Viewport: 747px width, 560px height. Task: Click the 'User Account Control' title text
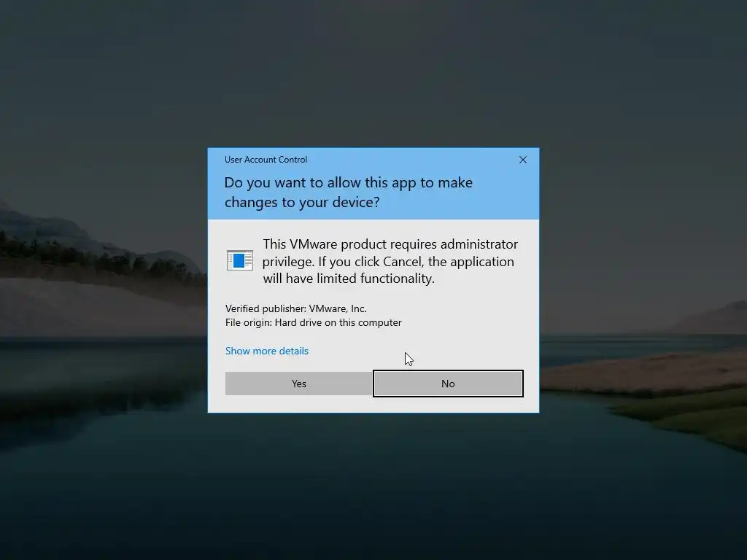266,160
